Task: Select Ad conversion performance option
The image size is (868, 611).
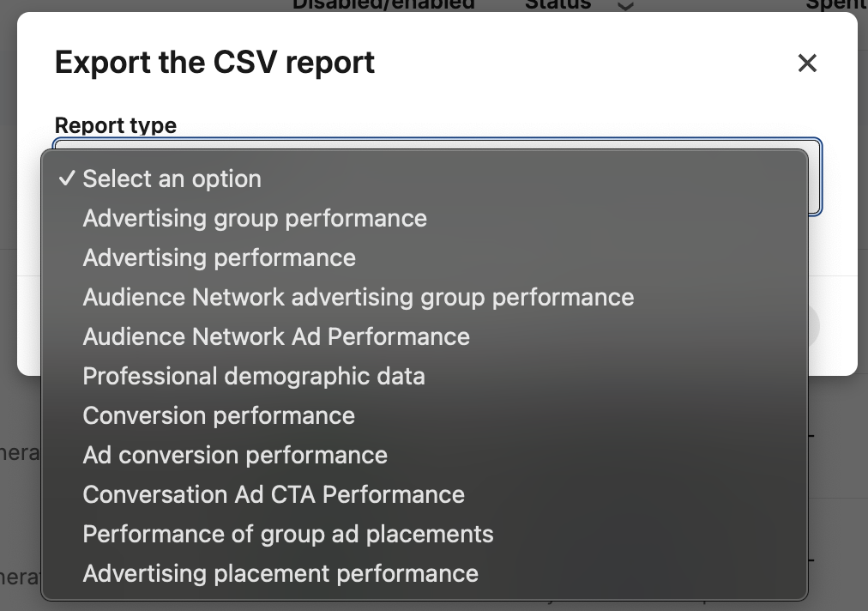Action: click(234, 455)
